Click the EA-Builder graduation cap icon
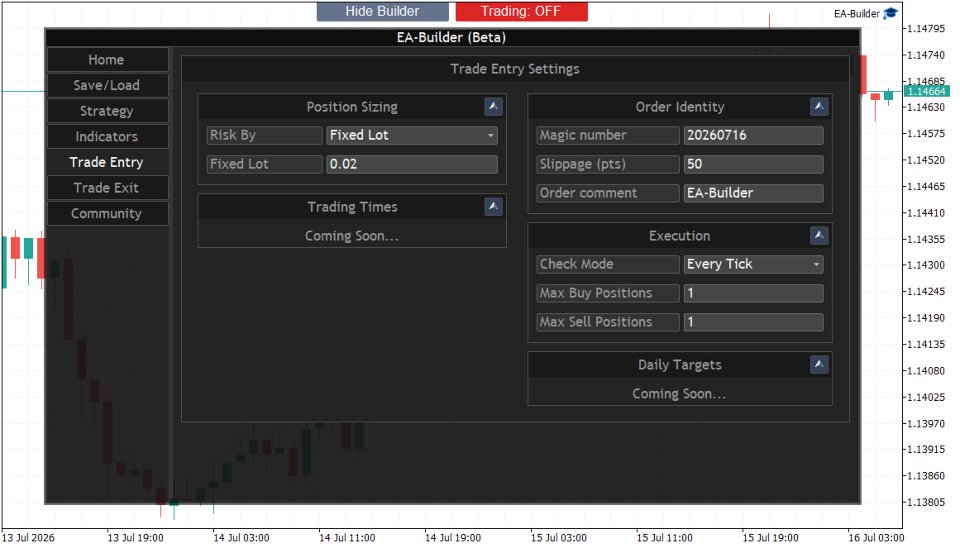Viewport: 960px width, 548px height. click(x=890, y=13)
